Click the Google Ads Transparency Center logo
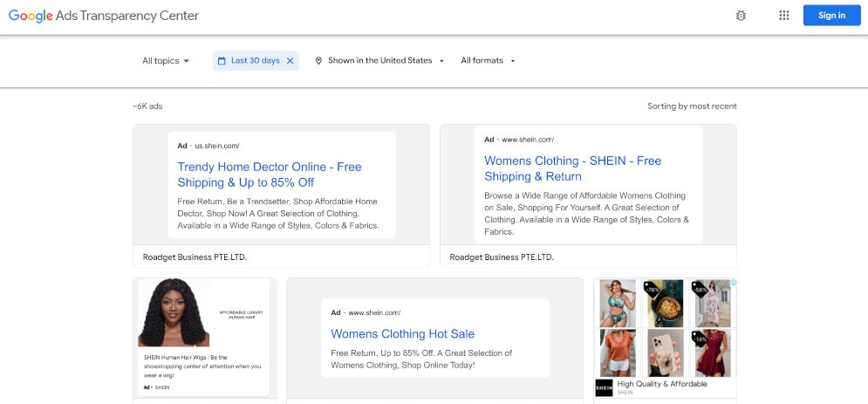This screenshot has width=868, height=404. 104,16
